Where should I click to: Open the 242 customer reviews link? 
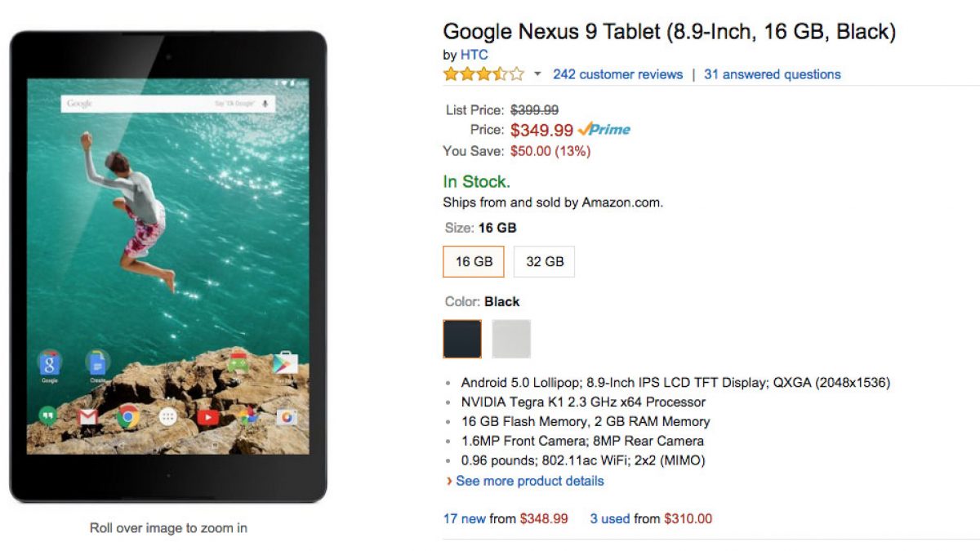617,74
